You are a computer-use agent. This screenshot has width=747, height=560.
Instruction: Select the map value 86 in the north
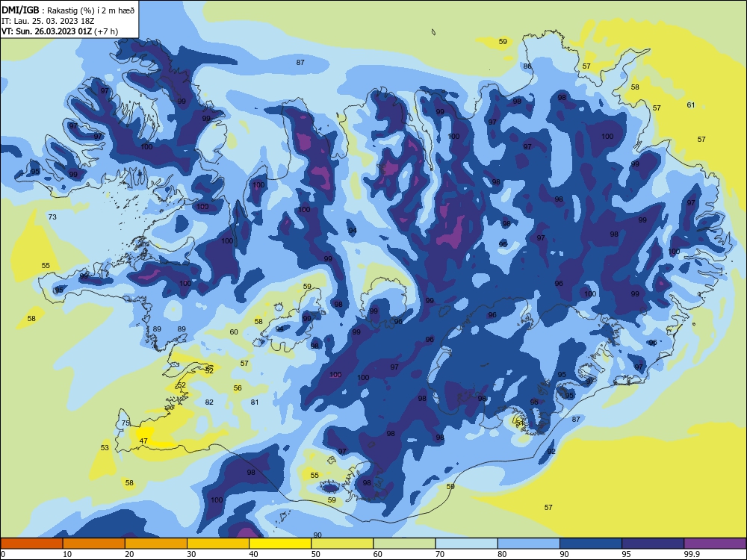pos(527,66)
